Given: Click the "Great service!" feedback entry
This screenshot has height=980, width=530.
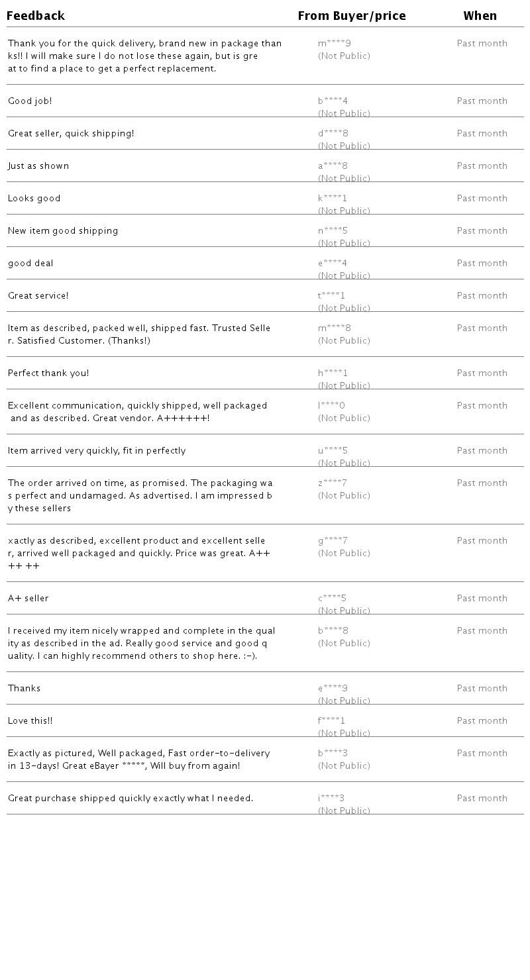Looking at the screenshot, I should click(x=38, y=296).
